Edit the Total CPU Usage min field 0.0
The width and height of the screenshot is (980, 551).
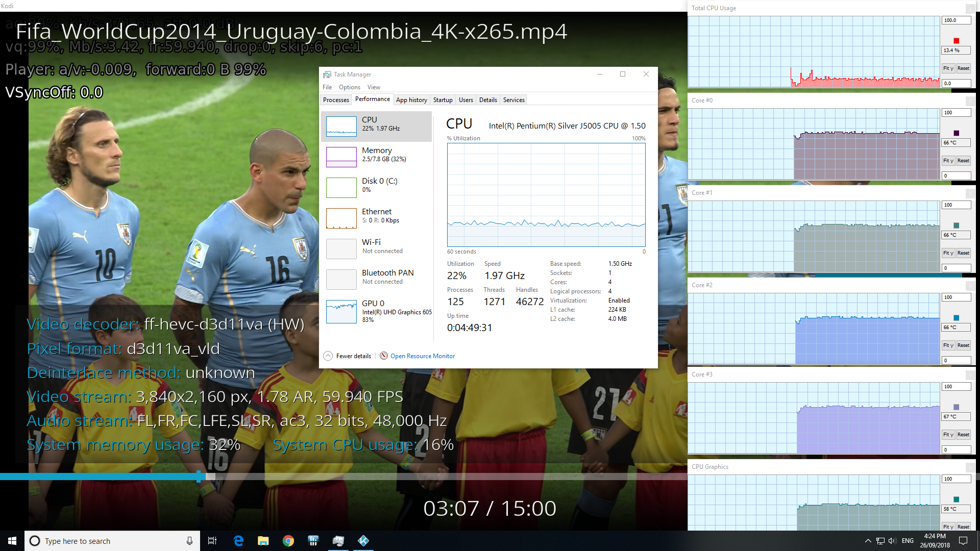tap(956, 83)
